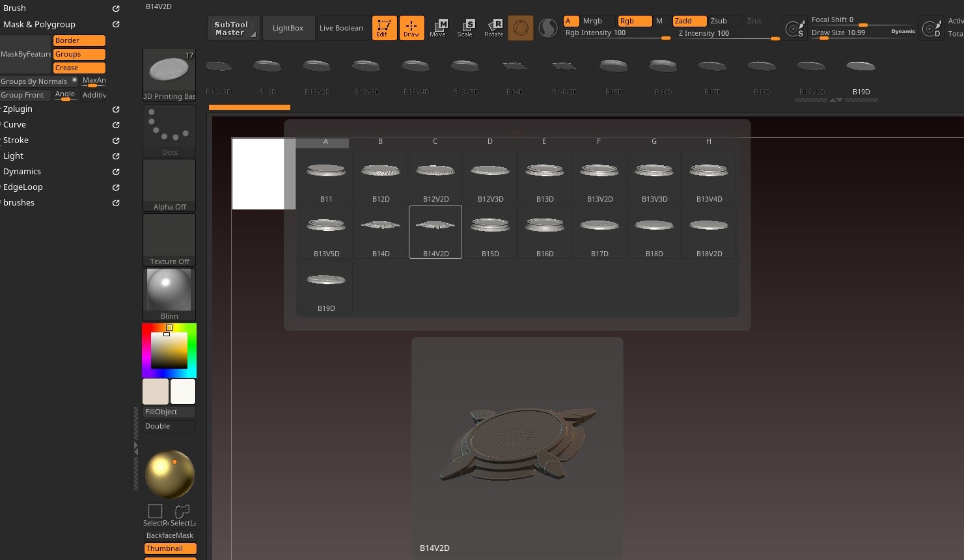964x560 pixels.
Task: Toggle the Zadd sculpting mode
Action: coord(689,20)
